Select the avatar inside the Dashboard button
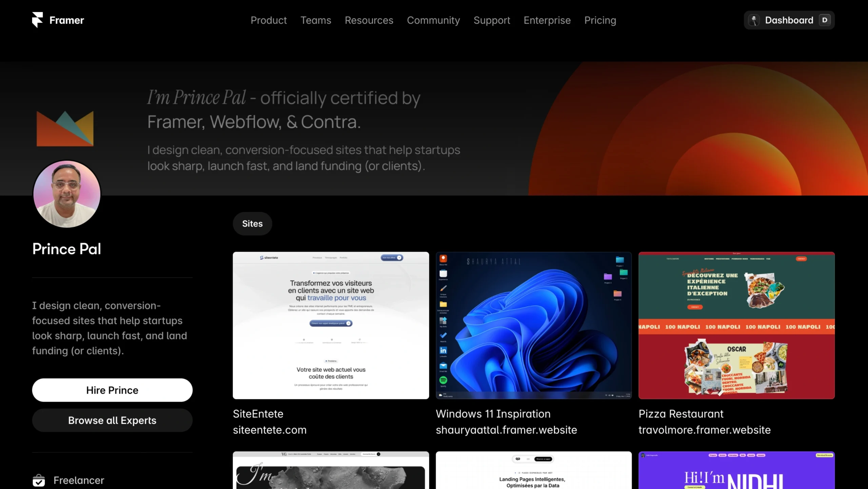Screen dimensions: 868x489 click(x=754, y=20)
